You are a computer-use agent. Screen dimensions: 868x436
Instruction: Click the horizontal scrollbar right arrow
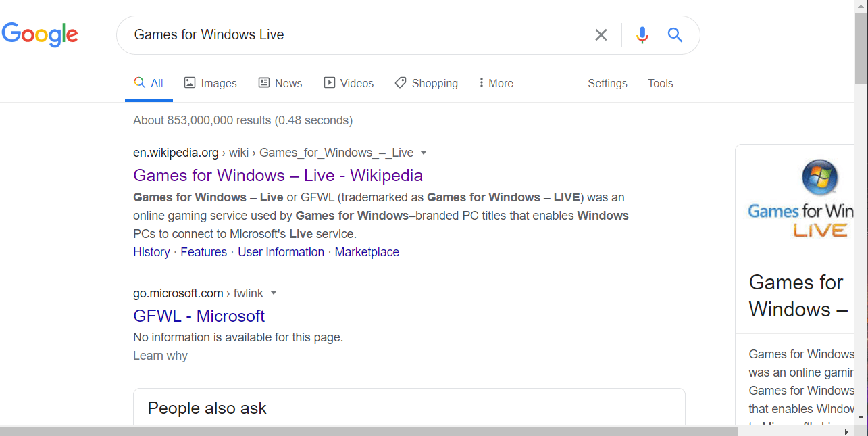coord(847,431)
